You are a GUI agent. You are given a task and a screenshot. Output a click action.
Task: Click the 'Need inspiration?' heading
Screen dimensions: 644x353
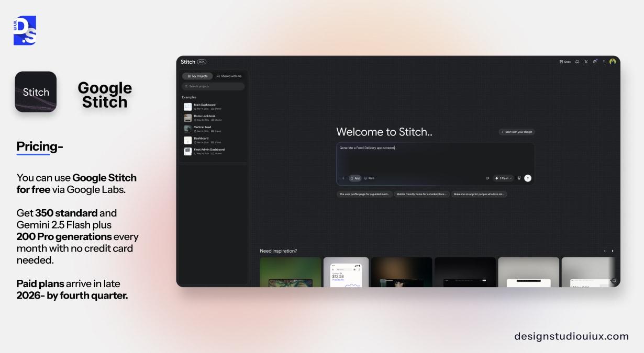click(279, 251)
